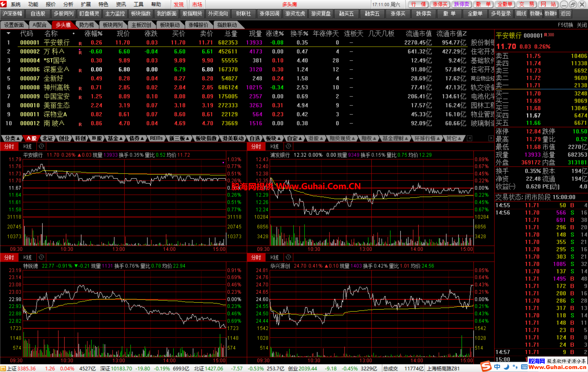The height and width of the screenshot is (372, 588).
Task: Click the 多号登录 toolbar button
Action: (501, 14)
